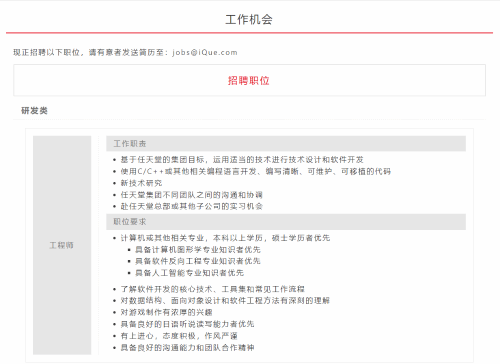Select the 具备计算机图形学专业知识者优先 sub-item
The image size is (500, 364).
(x=198, y=249)
